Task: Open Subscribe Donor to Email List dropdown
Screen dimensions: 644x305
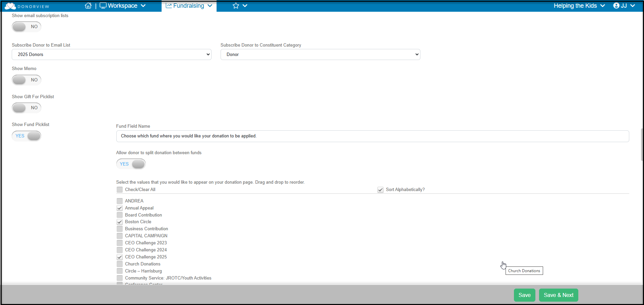Action: [112, 55]
